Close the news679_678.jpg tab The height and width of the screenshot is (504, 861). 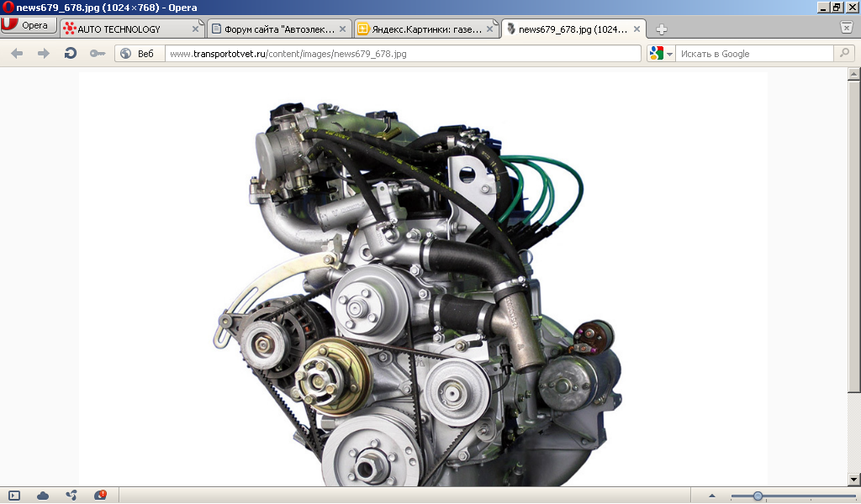(x=637, y=29)
